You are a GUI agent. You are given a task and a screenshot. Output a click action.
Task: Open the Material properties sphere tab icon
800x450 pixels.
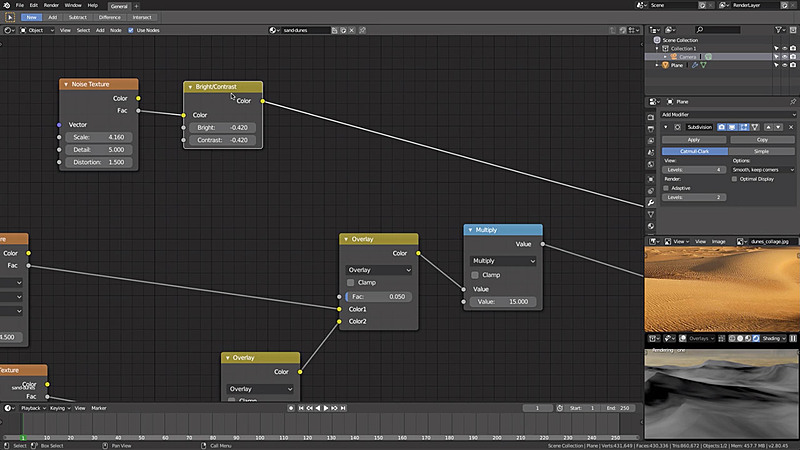click(651, 226)
